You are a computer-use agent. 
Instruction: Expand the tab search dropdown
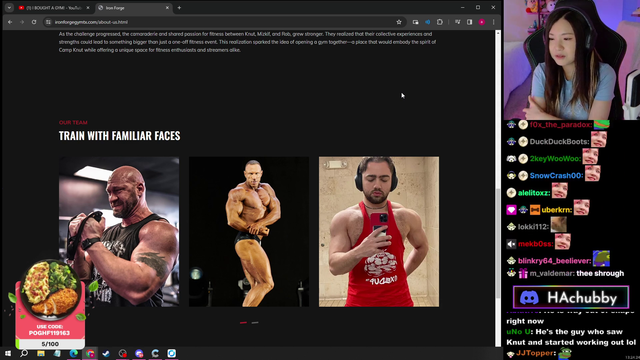point(9,8)
